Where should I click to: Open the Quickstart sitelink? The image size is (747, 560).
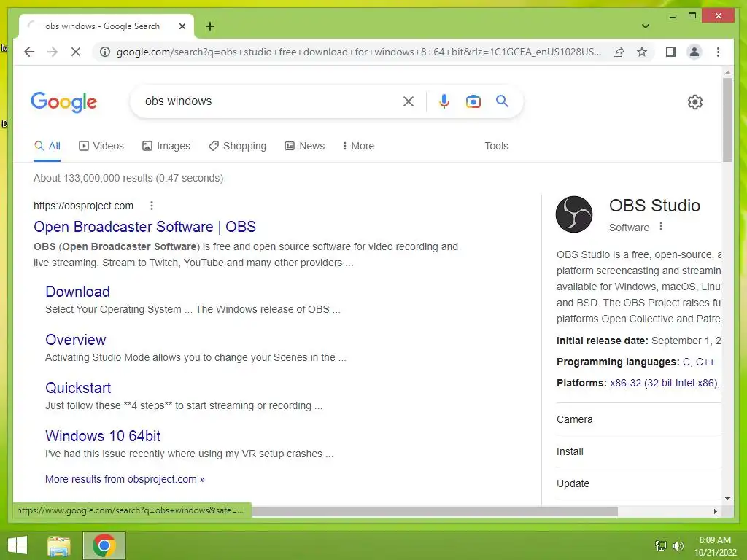(78, 388)
